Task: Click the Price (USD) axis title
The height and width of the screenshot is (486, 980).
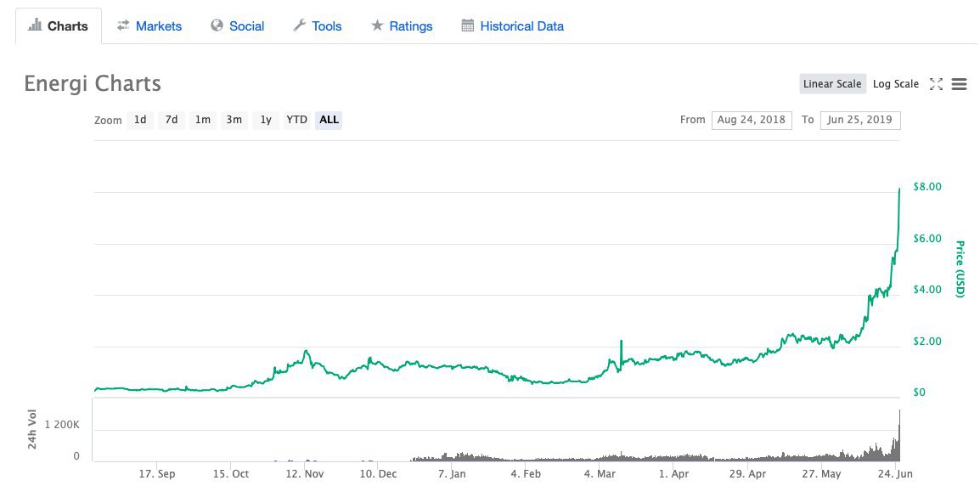Action: click(x=960, y=269)
